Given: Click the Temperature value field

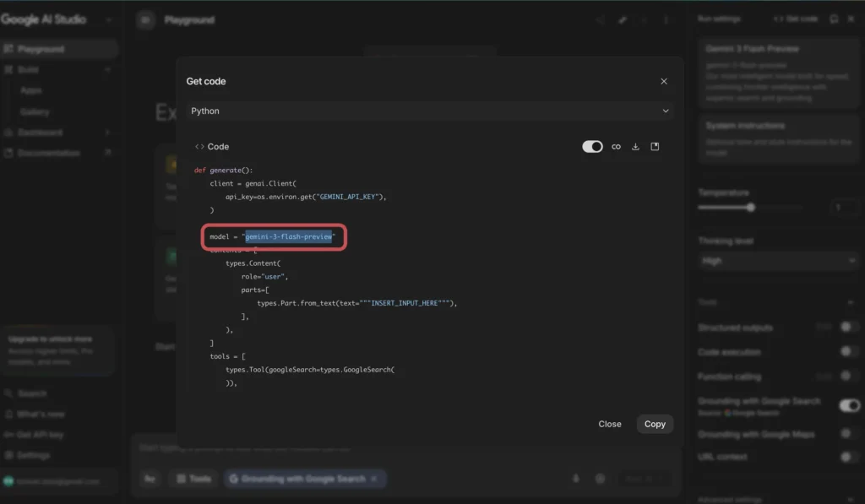Looking at the screenshot, I should 842,208.
